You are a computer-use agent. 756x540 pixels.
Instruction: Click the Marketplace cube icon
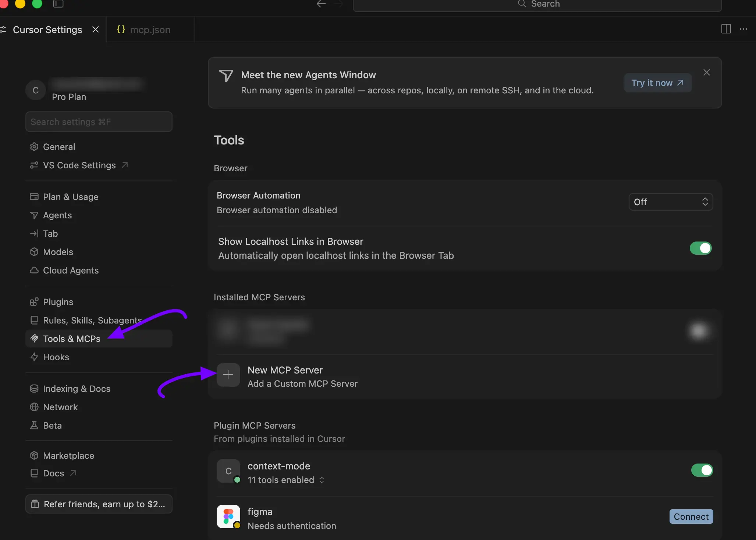pyautogui.click(x=34, y=455)
